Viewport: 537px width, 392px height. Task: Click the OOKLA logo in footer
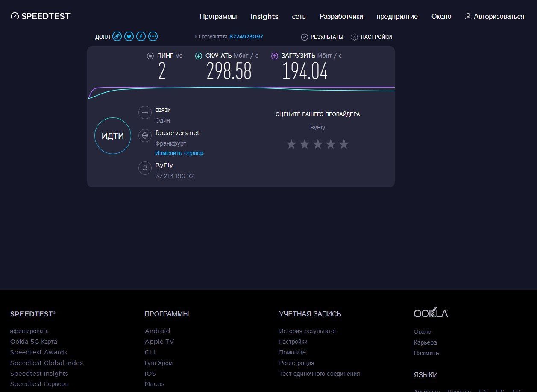pos(431,313)
